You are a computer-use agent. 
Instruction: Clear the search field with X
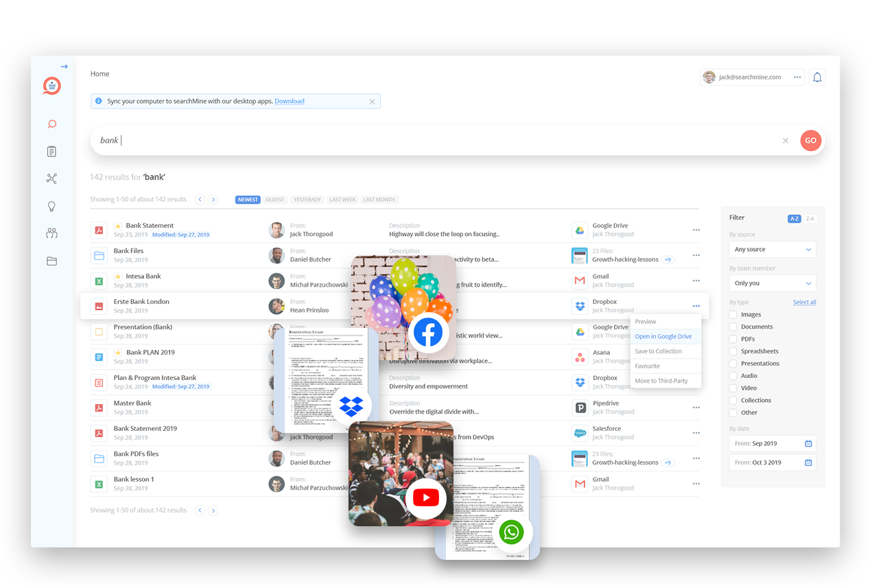pyautogui.click(x=786, y=141)
